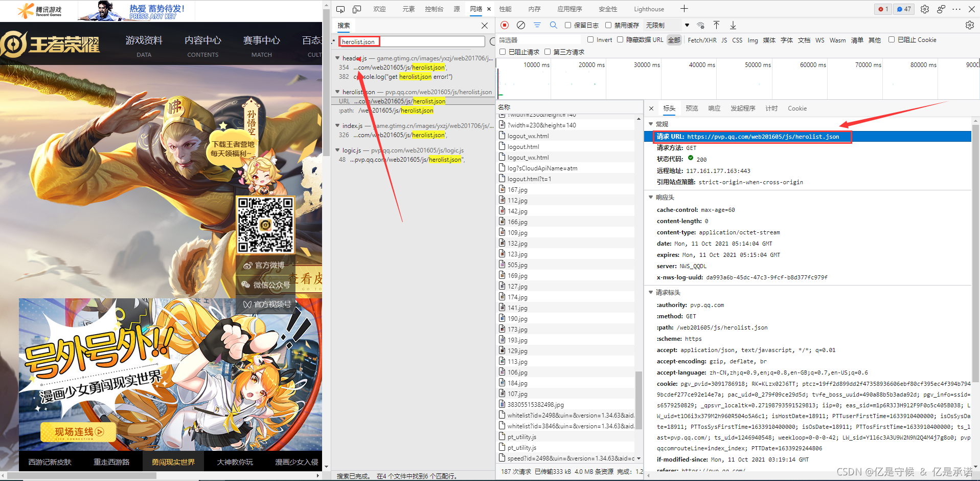Stop recording network log (red record icon)

tap(505, 25)
